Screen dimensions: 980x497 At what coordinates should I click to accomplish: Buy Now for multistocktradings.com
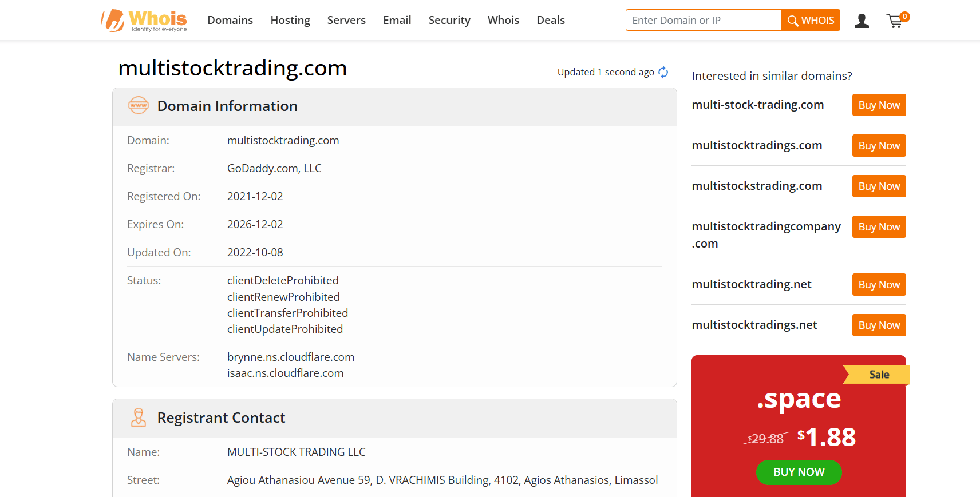879,146
